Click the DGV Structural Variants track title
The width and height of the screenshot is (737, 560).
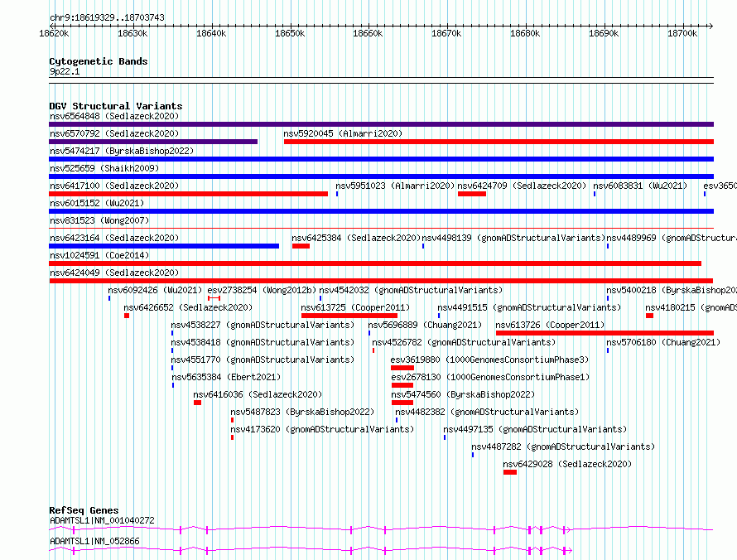point(116,106)
